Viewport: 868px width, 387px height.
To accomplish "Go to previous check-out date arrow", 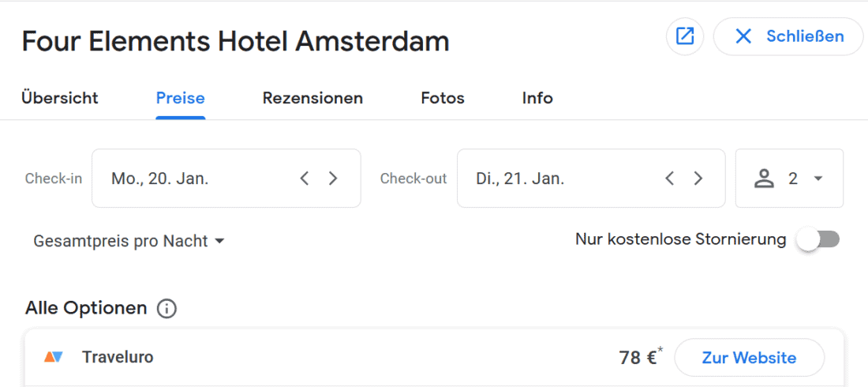I will click(669, 178).
